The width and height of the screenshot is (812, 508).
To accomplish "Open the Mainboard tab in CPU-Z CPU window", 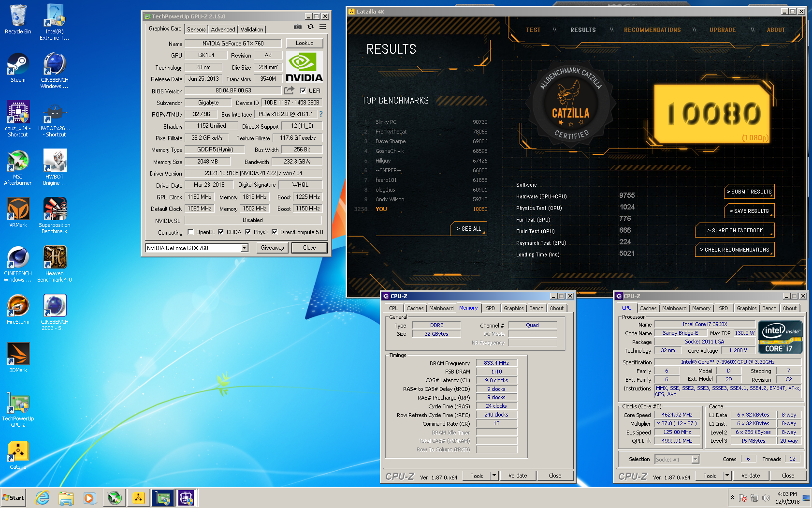I will click(674, 308).
